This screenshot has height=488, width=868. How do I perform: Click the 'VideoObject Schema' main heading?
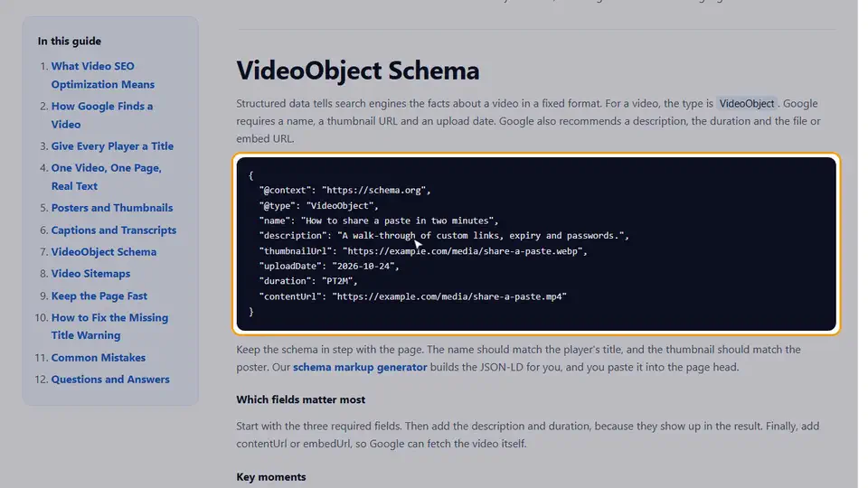pyautogui.click(x=358, y=70)
